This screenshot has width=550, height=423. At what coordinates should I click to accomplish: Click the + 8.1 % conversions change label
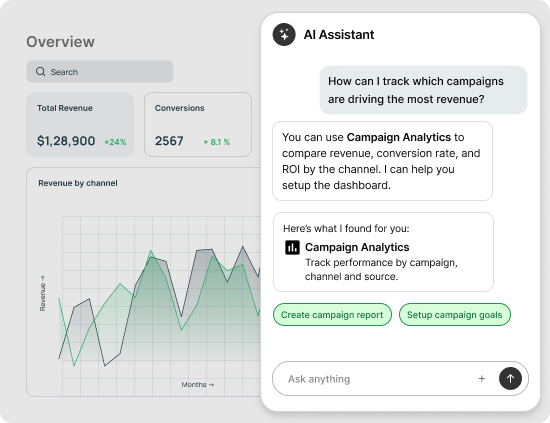216,142
